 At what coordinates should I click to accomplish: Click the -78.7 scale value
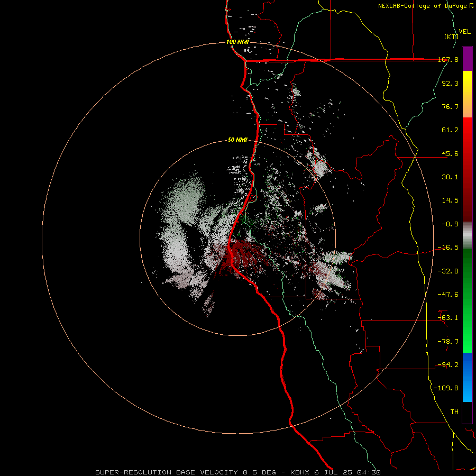(x=448, y=342)
